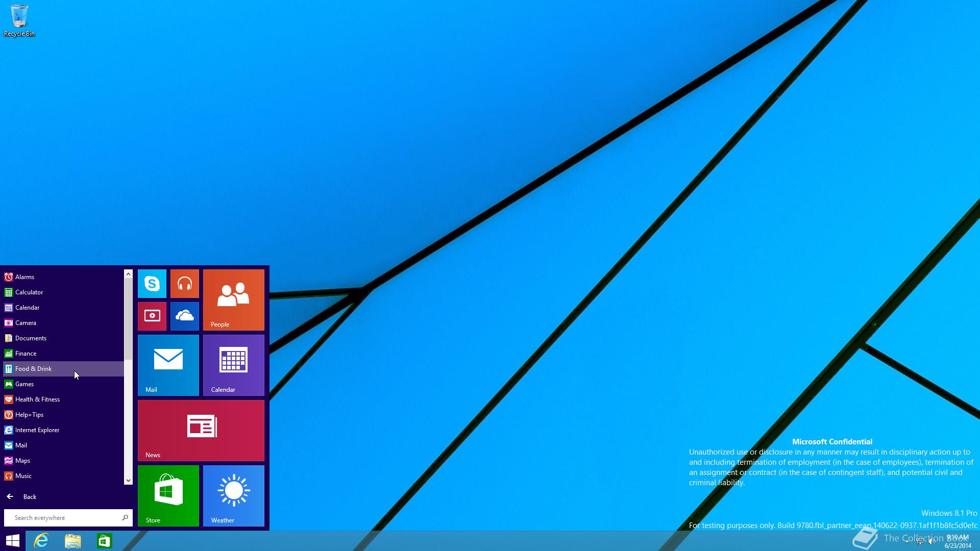Viewport: 980px width, 551px height.
Task: Click the Windows Start button
Action: click(12, 541)
